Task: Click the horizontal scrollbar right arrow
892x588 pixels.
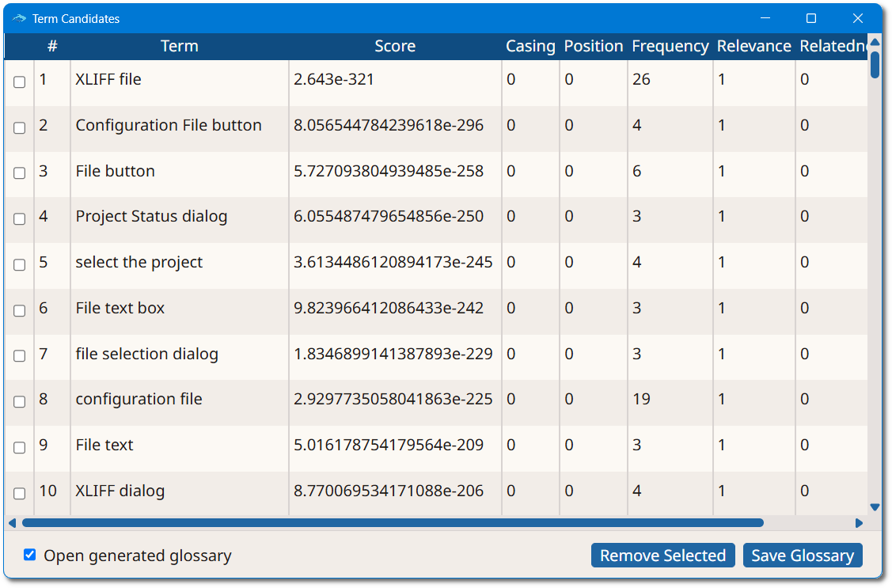Action: pyautogui.click(x=859, y=523)
